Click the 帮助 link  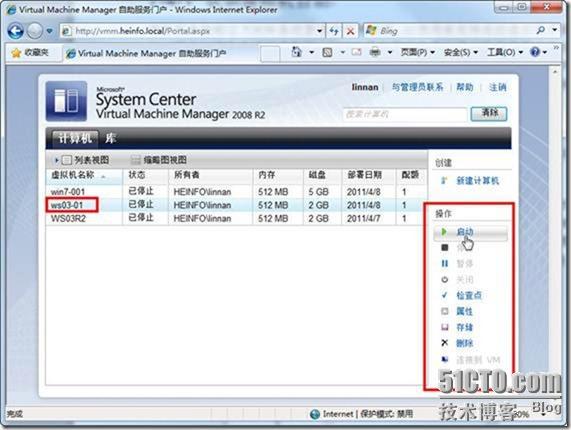465,87
